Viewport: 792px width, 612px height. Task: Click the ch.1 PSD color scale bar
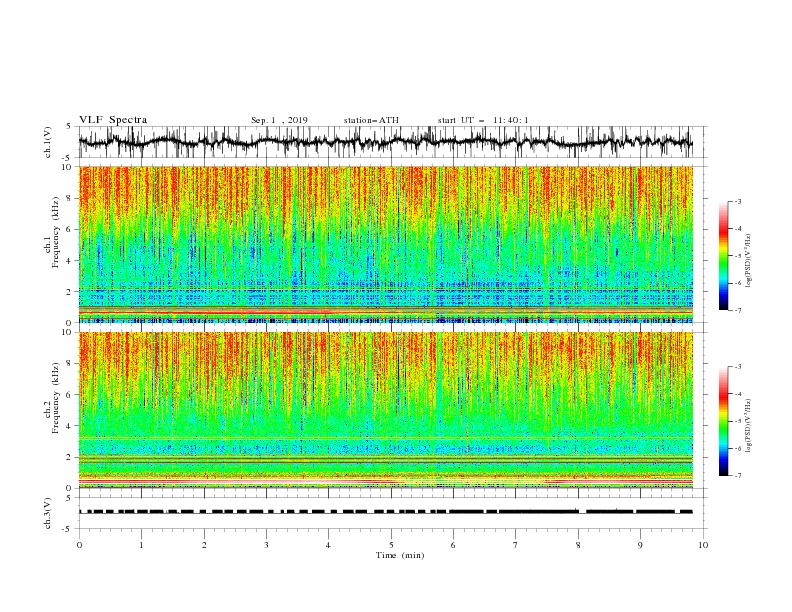723,256
